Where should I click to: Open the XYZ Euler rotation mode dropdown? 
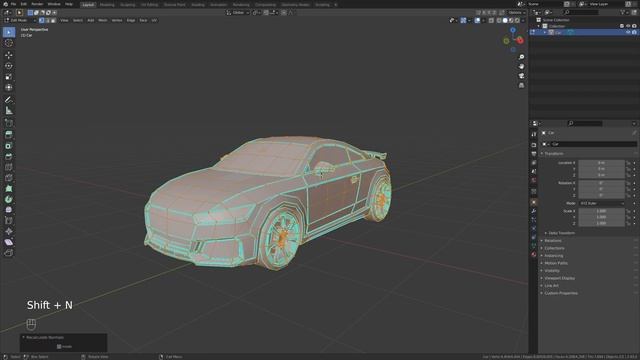(602, 203)
